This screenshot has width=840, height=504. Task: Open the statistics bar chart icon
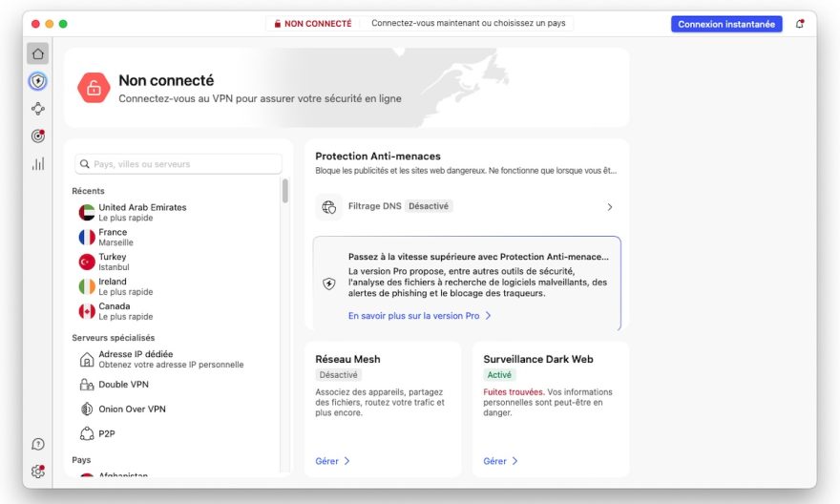(38, 164)
